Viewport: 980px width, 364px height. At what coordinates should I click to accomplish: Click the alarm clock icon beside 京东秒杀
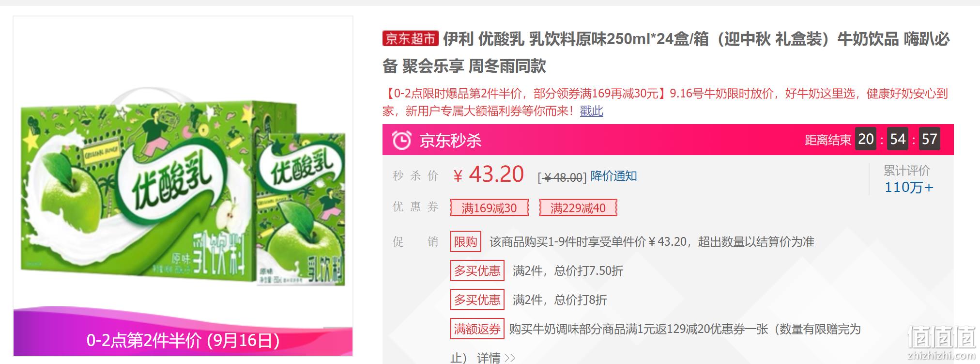pos(401,140)
